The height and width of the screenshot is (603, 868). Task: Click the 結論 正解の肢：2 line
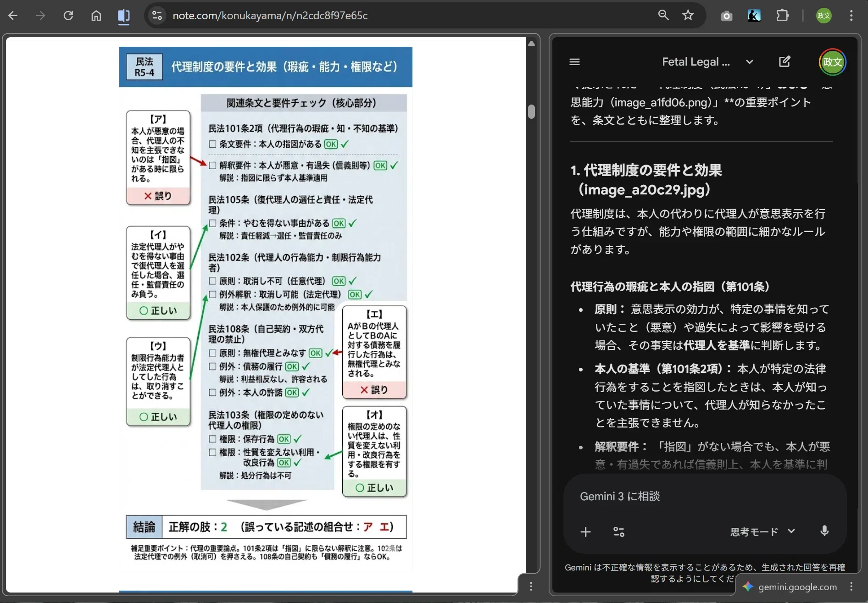click(x=266, y=527)
